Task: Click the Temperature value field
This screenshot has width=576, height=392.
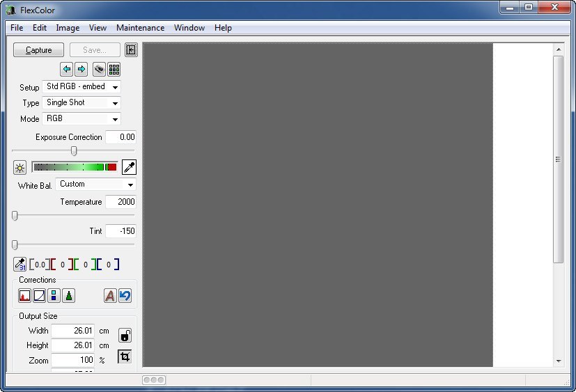Action: 121,202
